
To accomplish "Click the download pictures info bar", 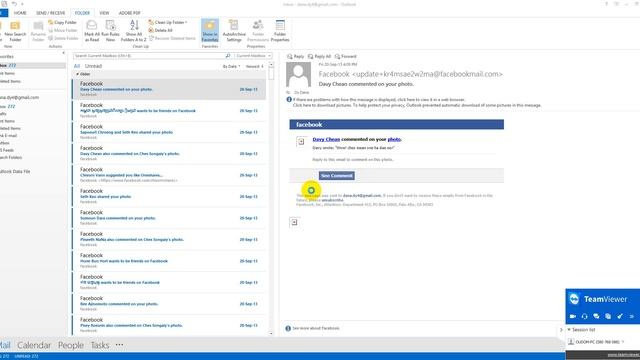I will (417, 105).
